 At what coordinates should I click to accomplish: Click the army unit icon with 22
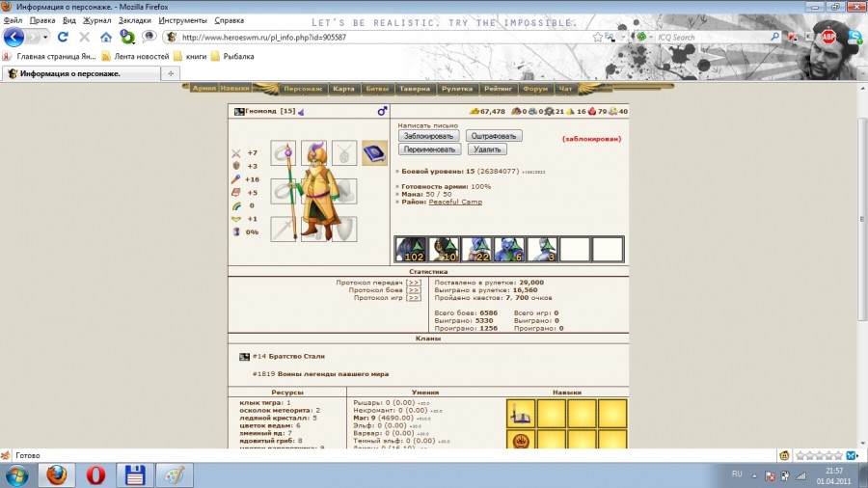coord(476,249)
